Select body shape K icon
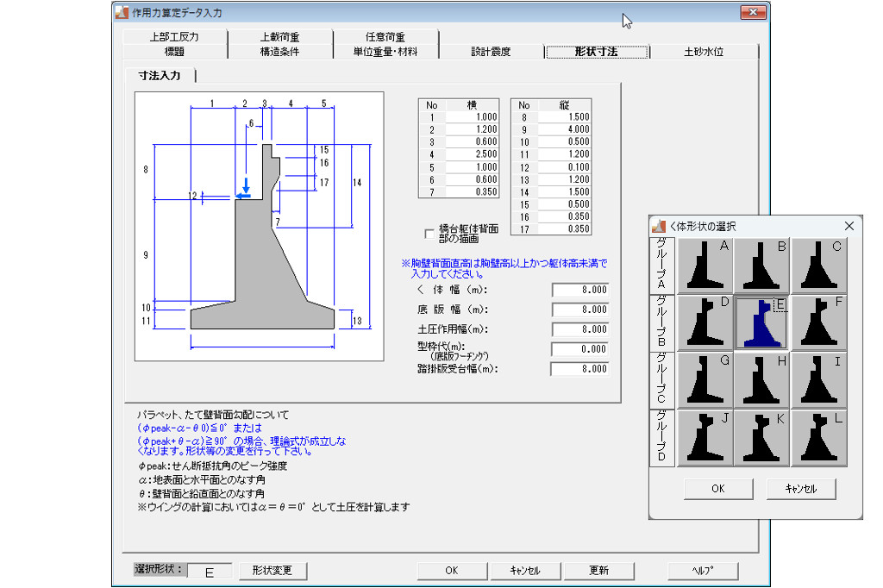883x588 pixels. point(762,437)
